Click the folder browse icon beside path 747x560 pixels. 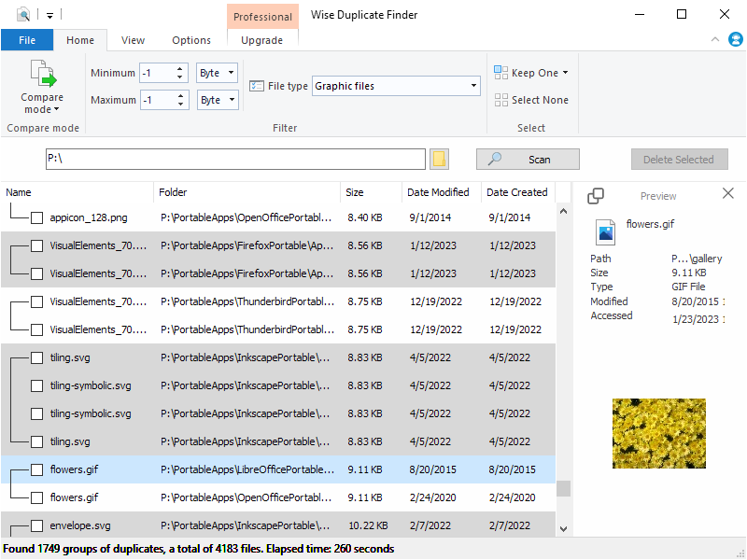click(440, 160)
